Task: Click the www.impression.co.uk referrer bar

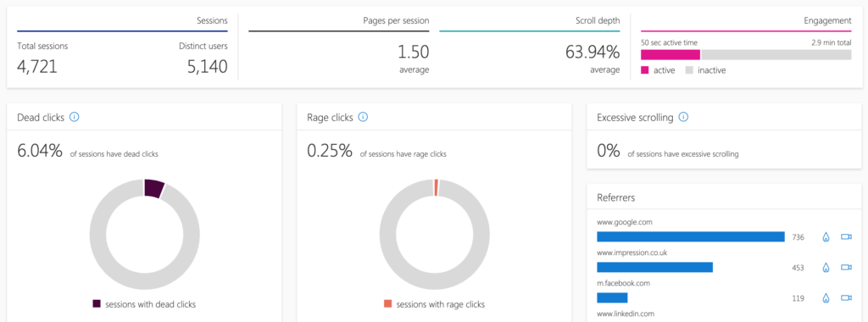Action: (x=655, y=267)
